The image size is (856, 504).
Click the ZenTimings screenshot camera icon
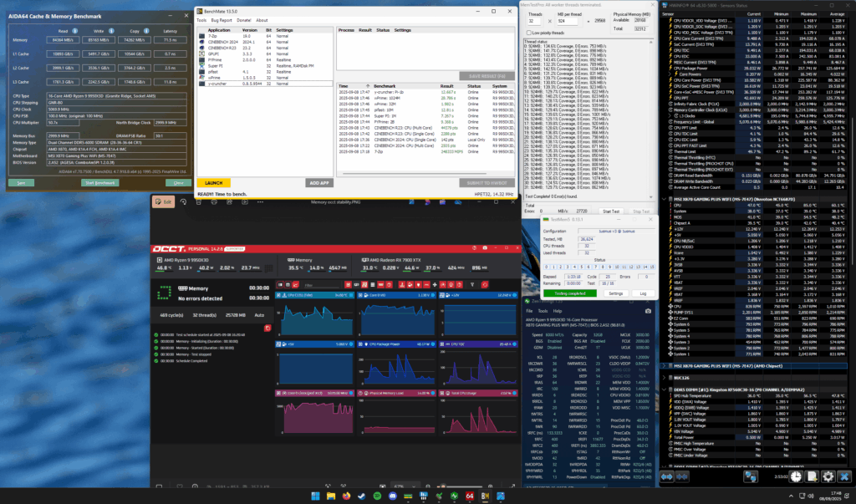[648, 311]
